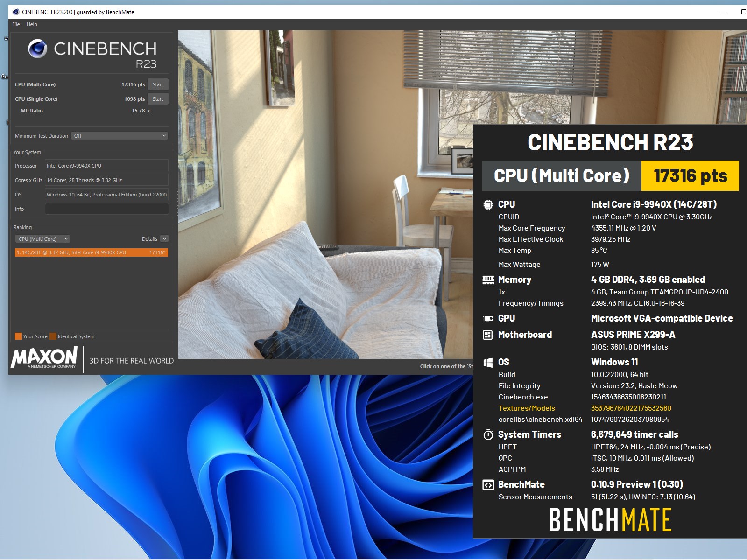Click the System Timers stopwatch icon
This screenshot has width=747, height=560.
coord(488,434)
